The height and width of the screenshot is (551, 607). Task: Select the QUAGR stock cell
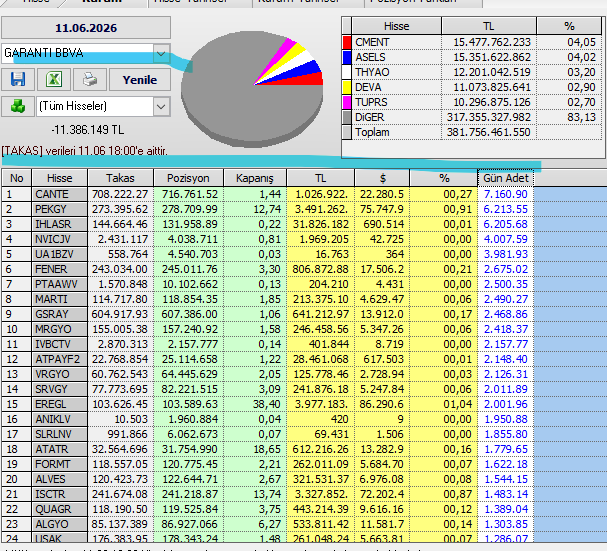point(60,509)
